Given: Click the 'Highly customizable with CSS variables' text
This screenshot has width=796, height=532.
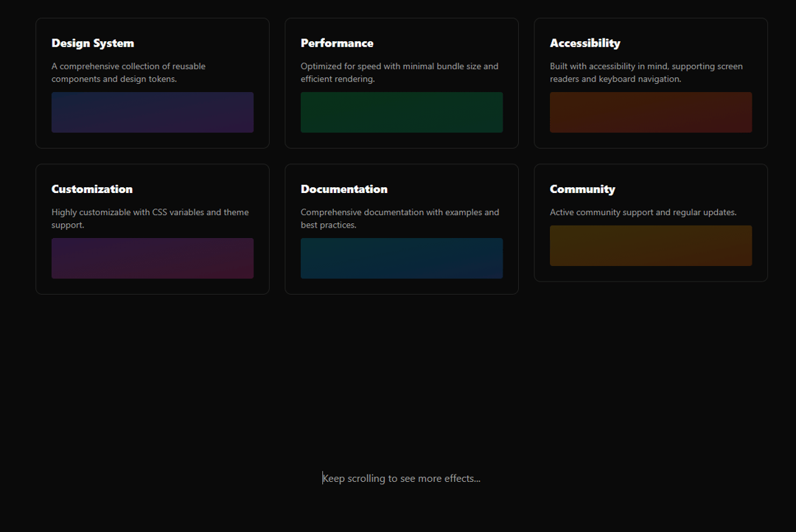Looking at the screenshot, I should (x=150, y=218).
